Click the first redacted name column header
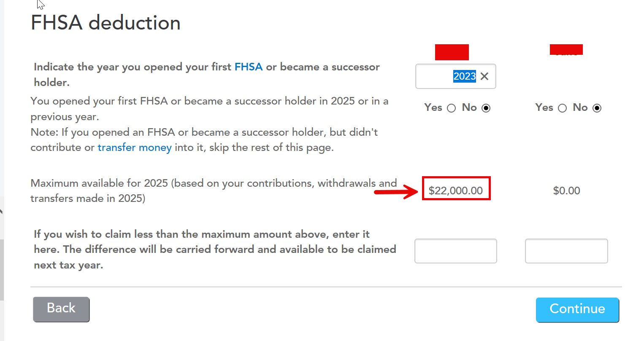The width and height of the screenshot is (644, 341). click(452, 52)
